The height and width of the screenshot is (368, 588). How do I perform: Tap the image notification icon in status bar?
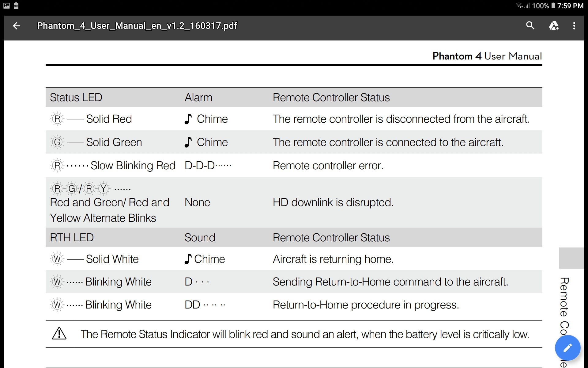tap(6, 6)
